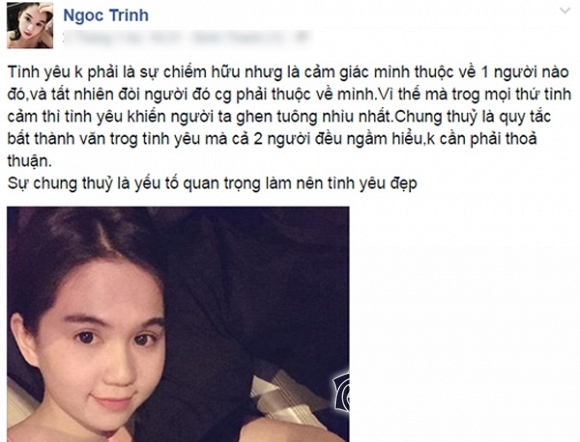Click the text line starting 'đó,và tất nhiên'
The height and width of the screenshot is (442, 580).
(x=289, y=94)
